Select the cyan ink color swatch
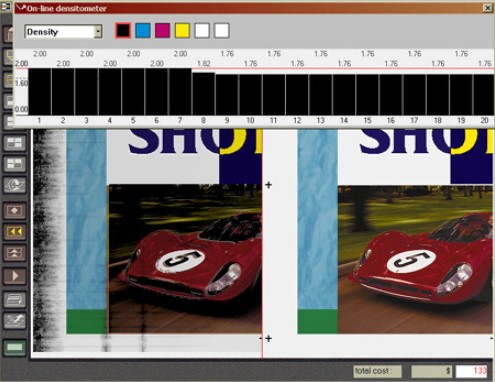495x382 pixels. tap(143, 31)
